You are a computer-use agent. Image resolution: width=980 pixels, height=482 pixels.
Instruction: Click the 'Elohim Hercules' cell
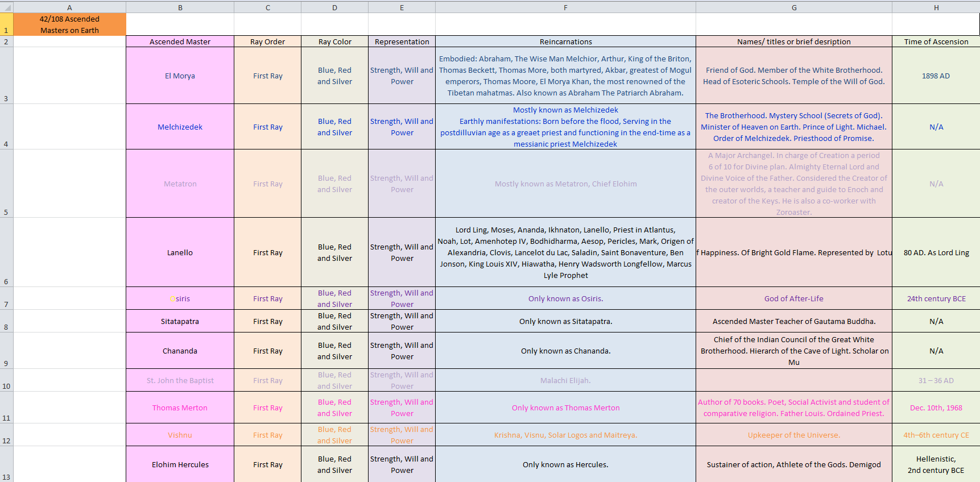click(180, 464)
